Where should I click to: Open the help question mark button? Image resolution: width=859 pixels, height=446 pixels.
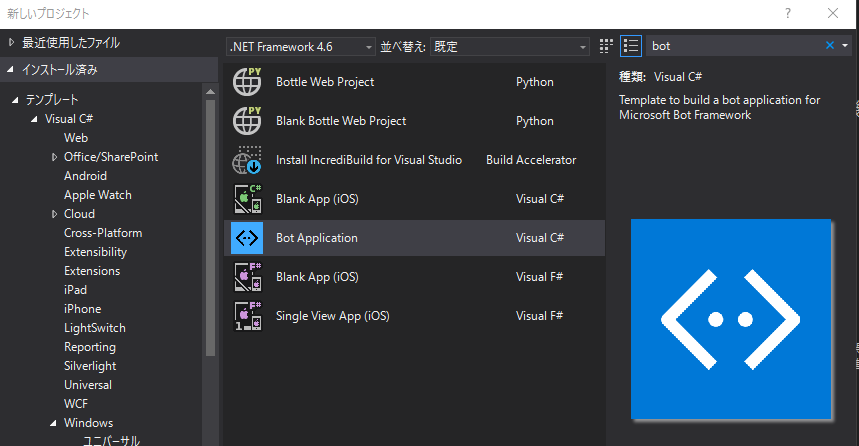pyautogui.click(x=788, y=13)
